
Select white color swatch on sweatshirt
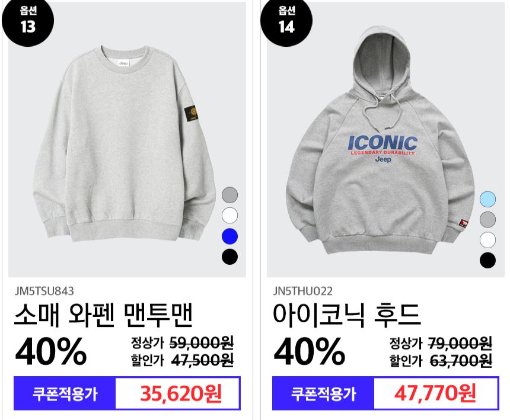(x=230, y=216)
